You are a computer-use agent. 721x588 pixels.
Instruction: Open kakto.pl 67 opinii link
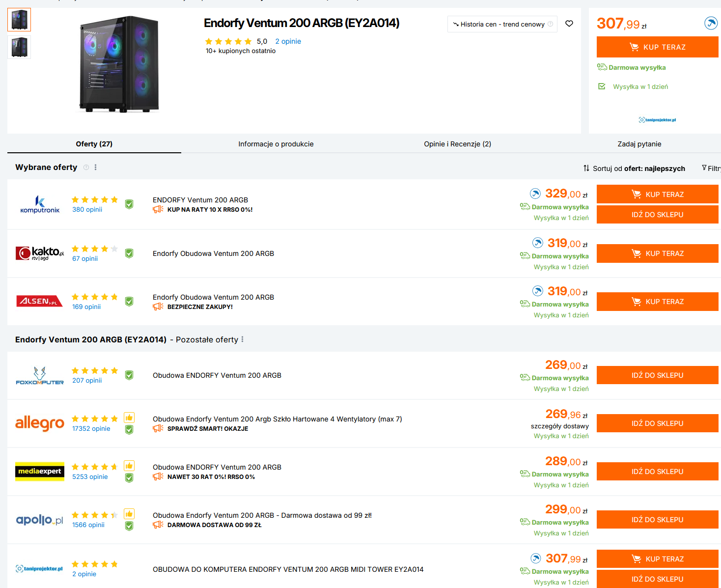pyautogui.click(x=85, y=259)
